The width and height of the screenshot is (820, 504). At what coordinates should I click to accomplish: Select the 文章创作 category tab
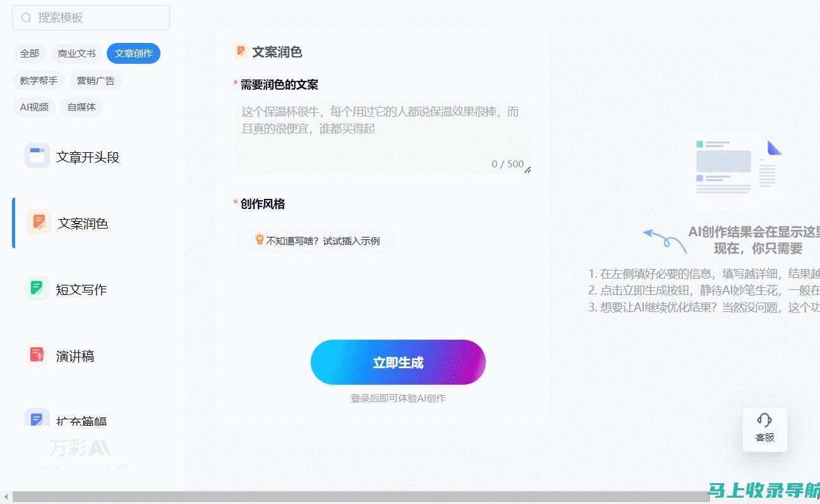(x=133, y=54)
